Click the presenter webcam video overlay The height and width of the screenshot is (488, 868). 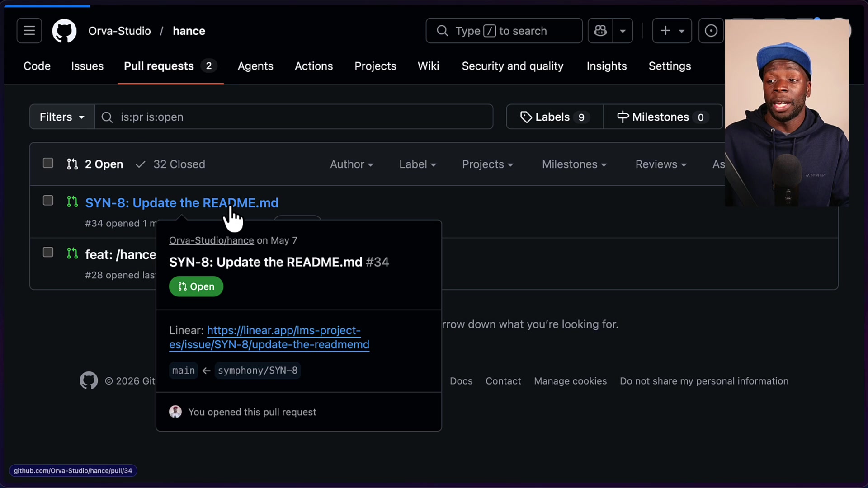pyautogui.click(x=787, y=113)
